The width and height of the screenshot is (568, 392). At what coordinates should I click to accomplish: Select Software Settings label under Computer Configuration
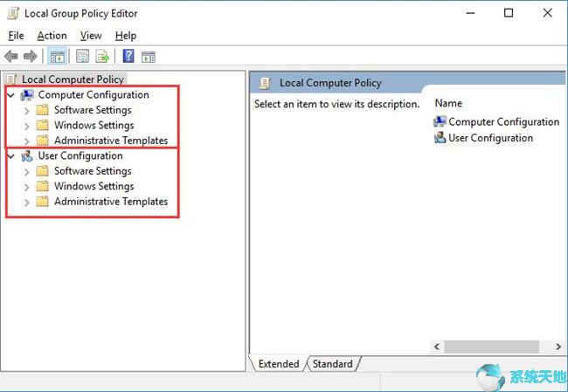click(93, 110)
